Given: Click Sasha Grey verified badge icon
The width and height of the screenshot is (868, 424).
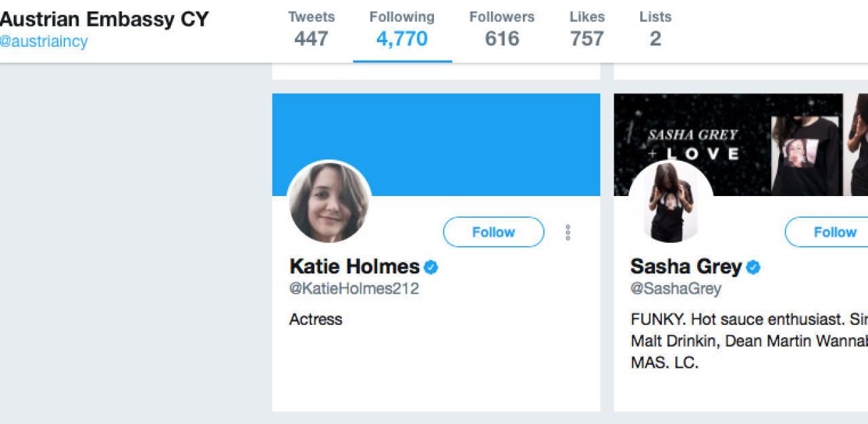Looking at the screenshot, I should pyautogui.click(x=753, y=267).
